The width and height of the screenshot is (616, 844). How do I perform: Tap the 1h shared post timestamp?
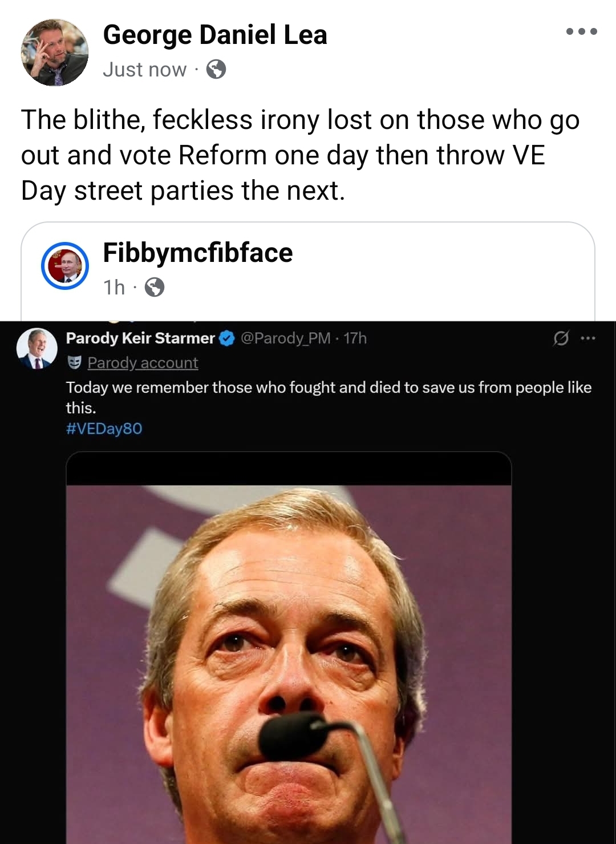click(114, 287)
